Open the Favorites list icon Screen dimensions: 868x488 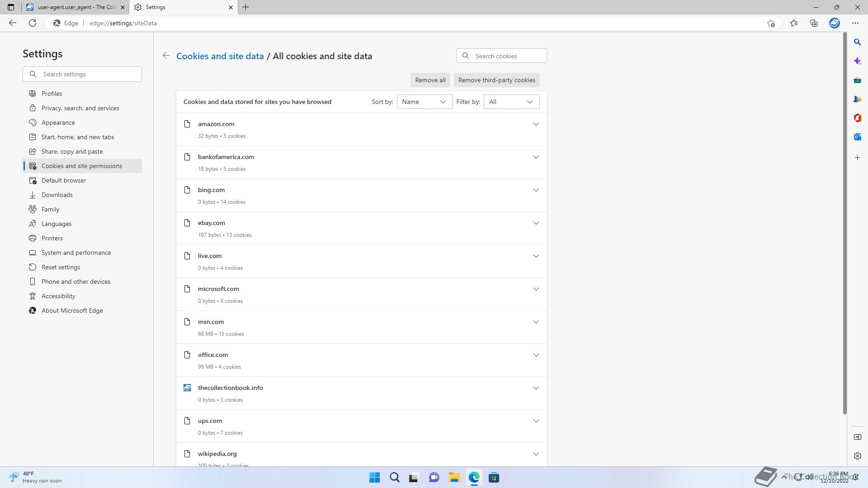click(794, 23)
